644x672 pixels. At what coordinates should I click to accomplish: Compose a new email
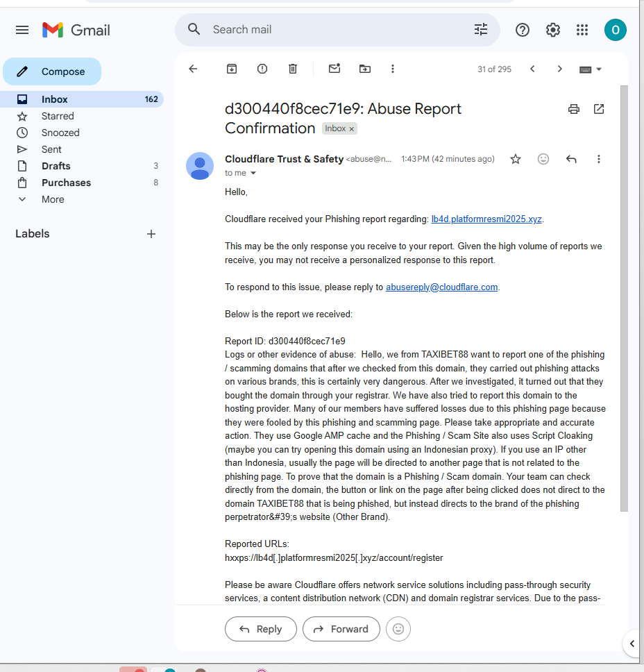52,72
